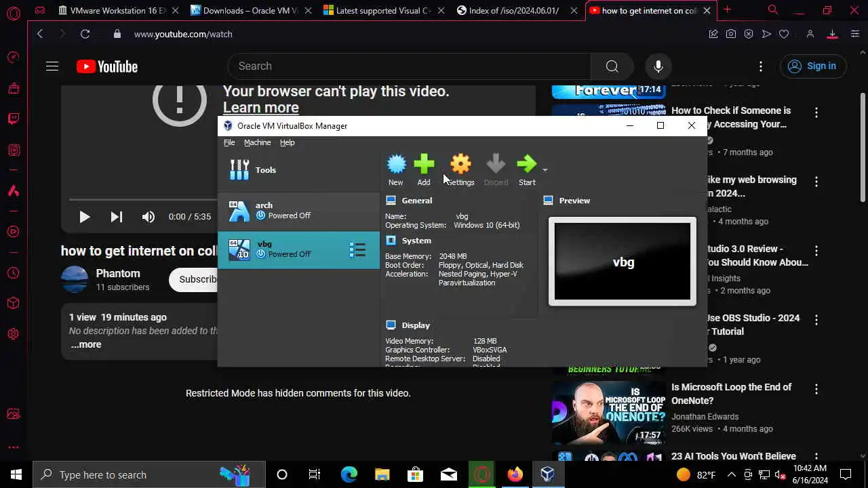Open Microsoft Edge from taskbar
The height and width of the screenshot is (488, 868).
[x=349, y=474]
